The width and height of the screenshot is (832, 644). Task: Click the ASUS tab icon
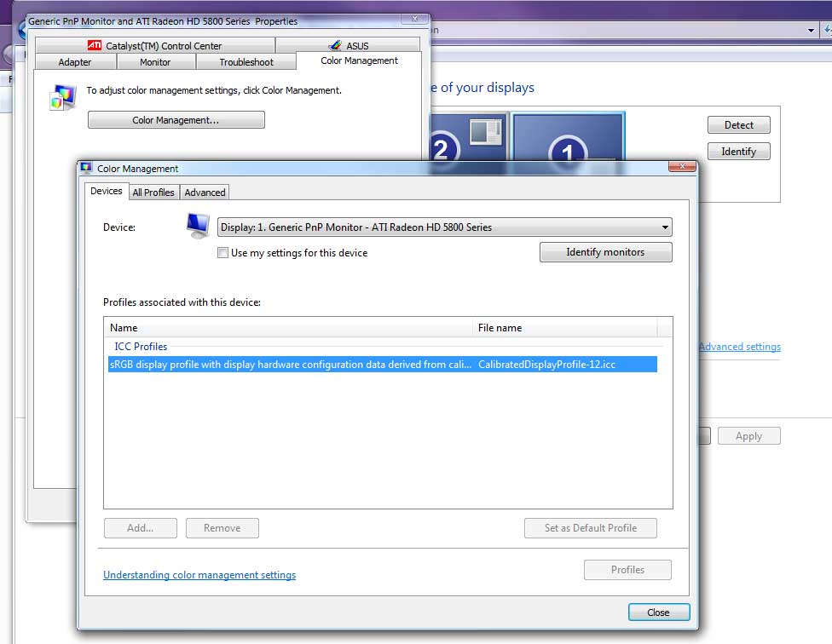pos(335,46)
